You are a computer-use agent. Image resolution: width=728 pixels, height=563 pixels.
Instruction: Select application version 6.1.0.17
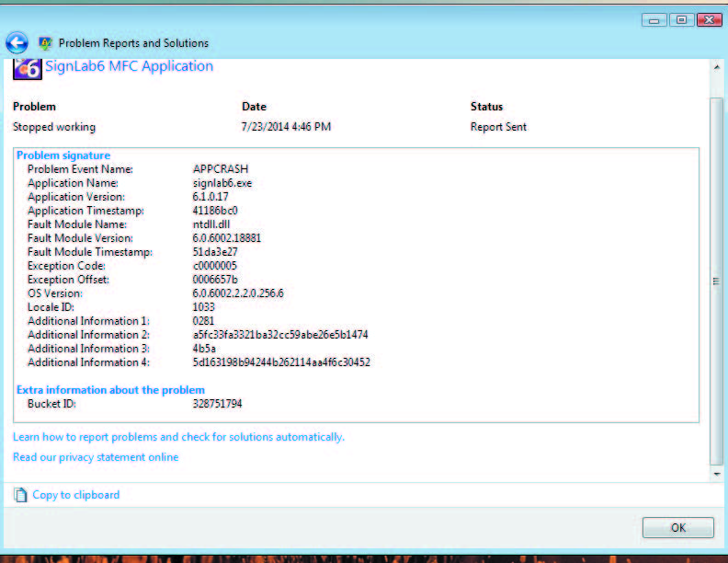[210, 197]
